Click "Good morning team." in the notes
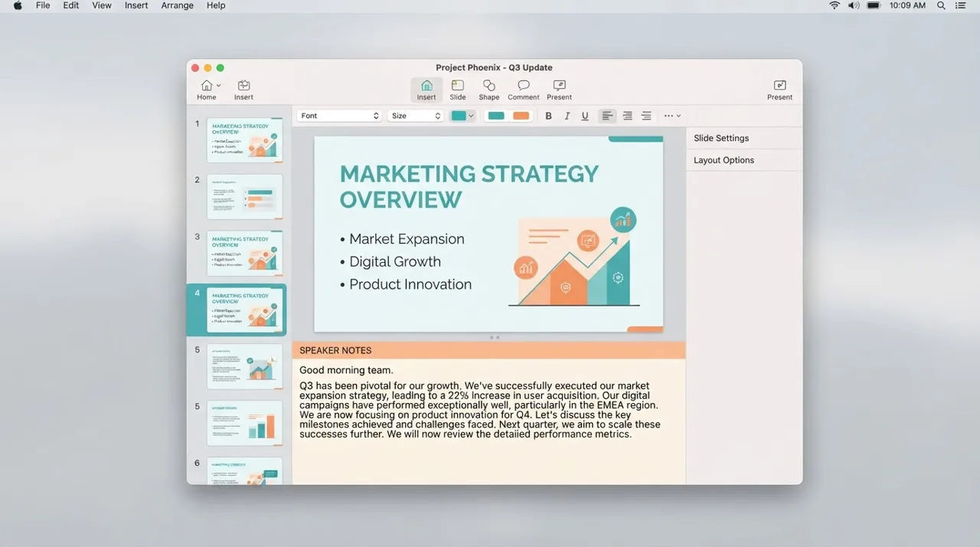980x547 pixels. point(346,370)
